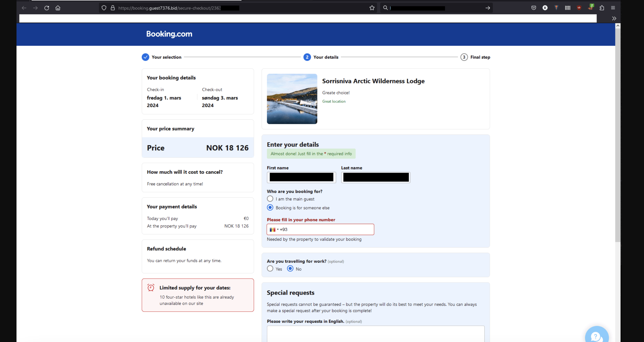The image size is (644, 342).
Task: Open the help chat bubble
Action: [x=596, y=335]
